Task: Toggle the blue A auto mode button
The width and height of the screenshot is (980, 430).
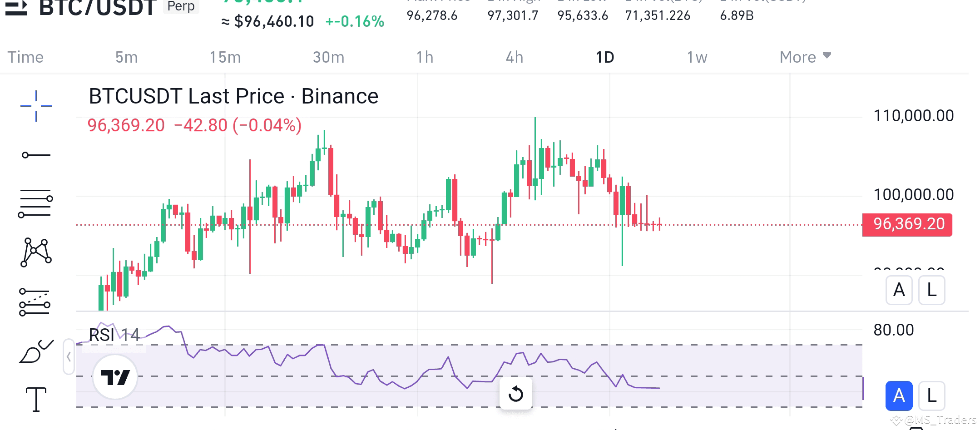Action: point(899,396)
